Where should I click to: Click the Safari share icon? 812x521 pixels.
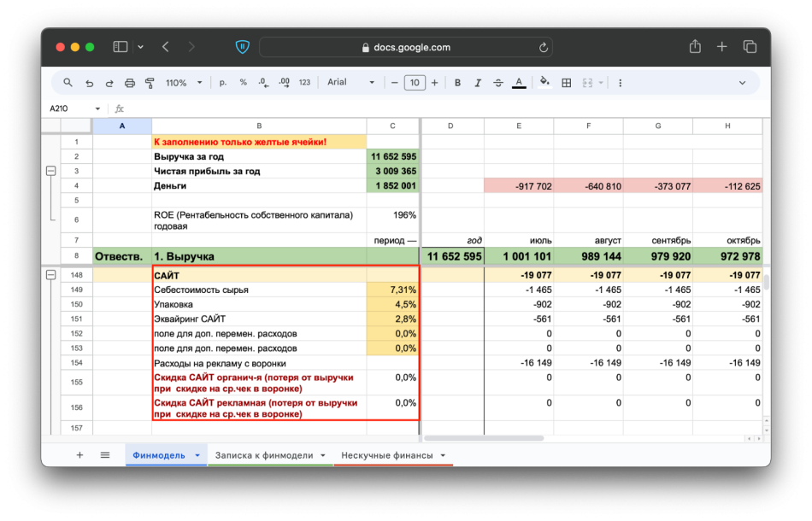click(x=695, y=47)
